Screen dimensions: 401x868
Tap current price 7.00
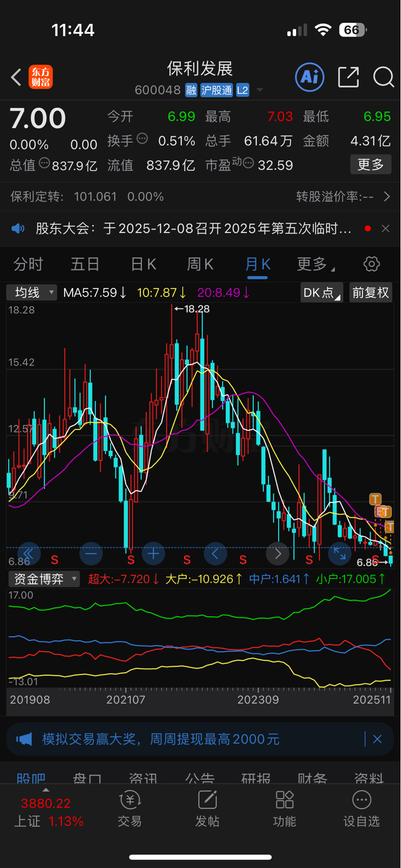click(x=38, y=118)
